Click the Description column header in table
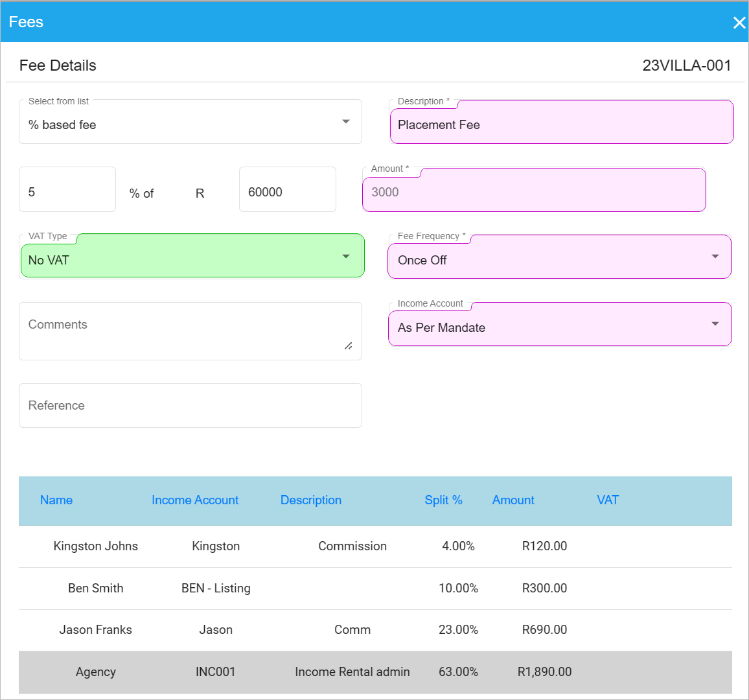Image resolution: width=749 pixels, height=700 pixels. (x=311, y=500)
